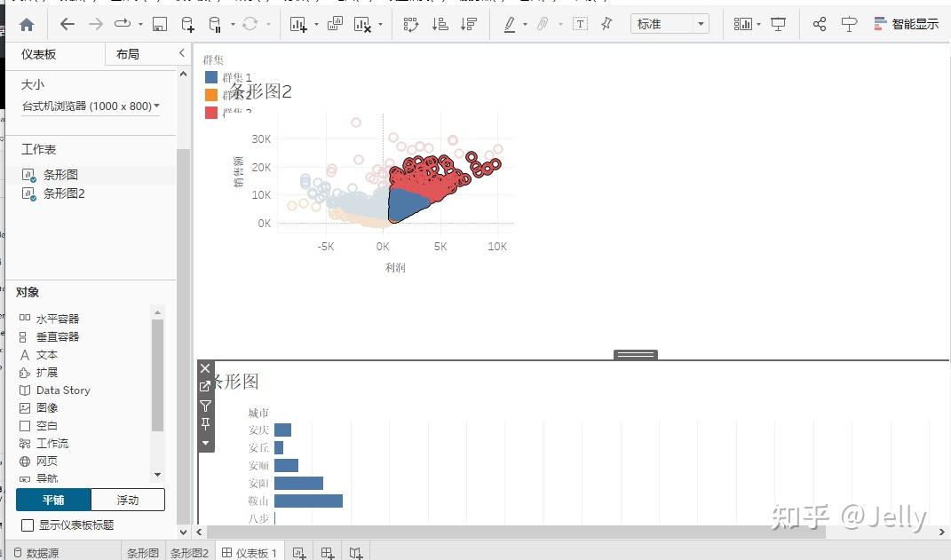Toggle show mark labels T icon
This screenshot has height=560, width=951.
[x=581, y=24]
